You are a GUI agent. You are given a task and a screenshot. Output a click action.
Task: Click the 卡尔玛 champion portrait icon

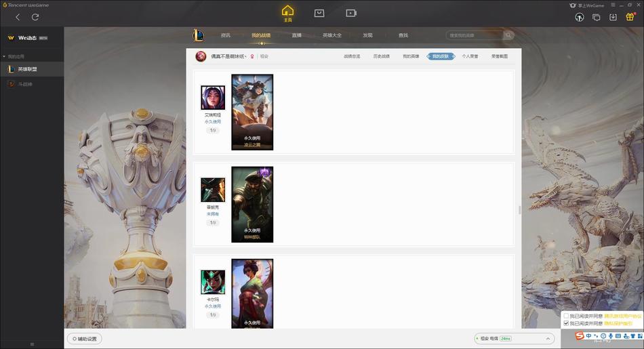pos(213,282)
